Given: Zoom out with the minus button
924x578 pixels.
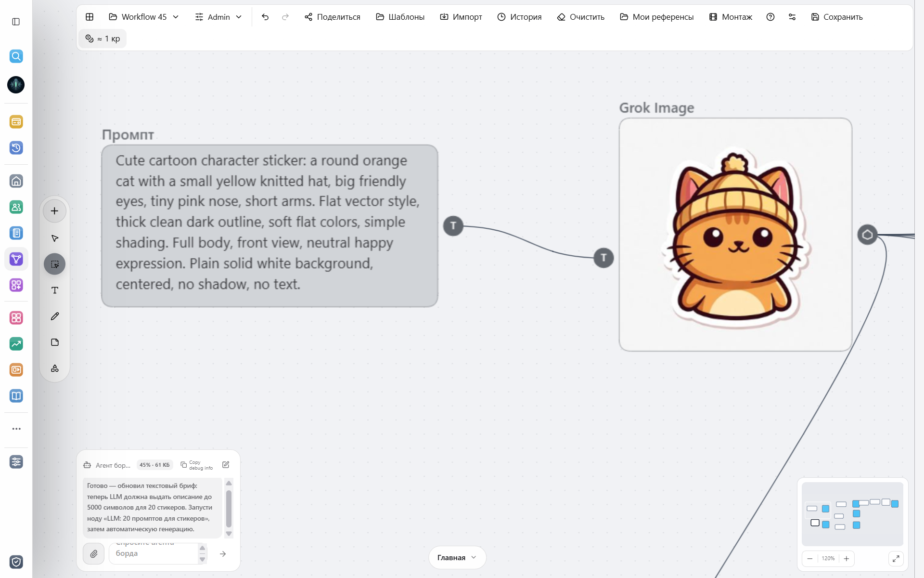Looking at the screenshot, I should 810,559.
